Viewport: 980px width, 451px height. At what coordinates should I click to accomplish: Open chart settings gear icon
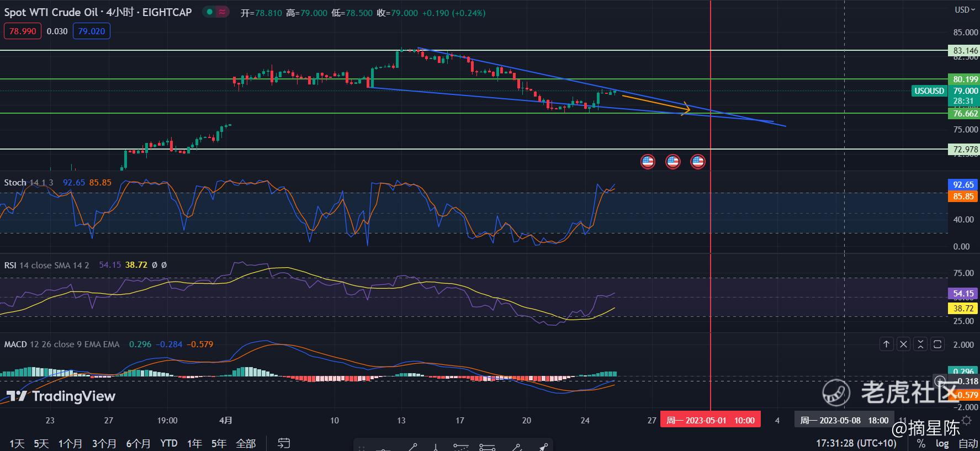[966, 421]
